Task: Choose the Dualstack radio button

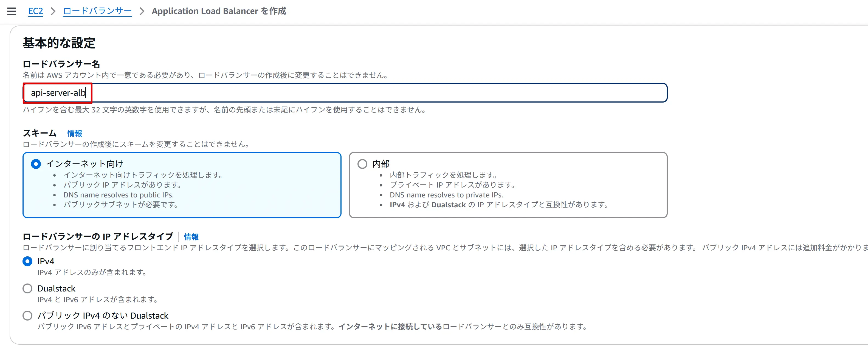Action: pos(28,289)
